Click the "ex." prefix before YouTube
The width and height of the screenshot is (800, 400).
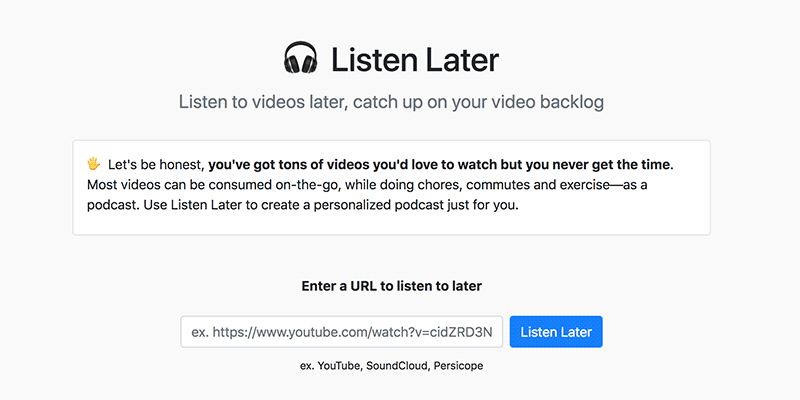[x=307, y=366]
